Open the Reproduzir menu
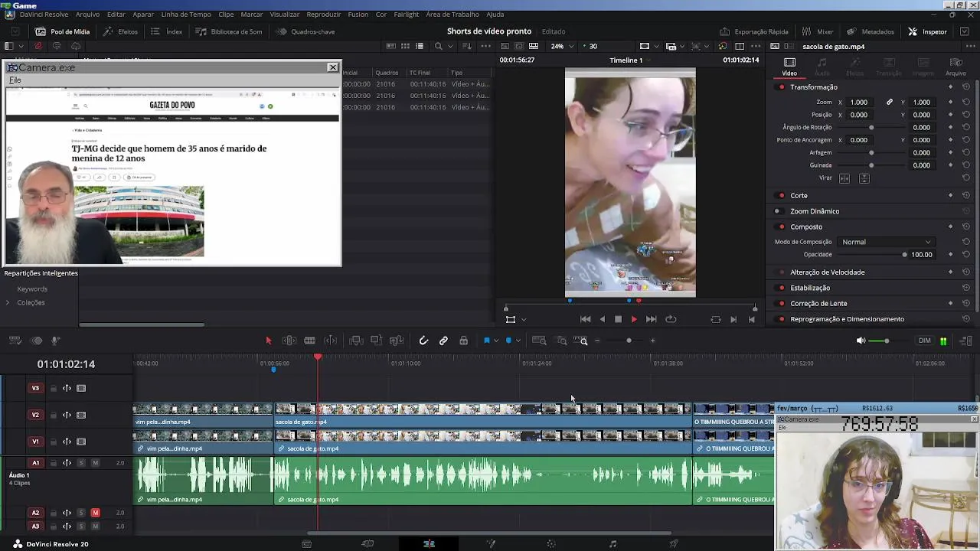This screenshot has height=551, width=980. tap(324, 15)
